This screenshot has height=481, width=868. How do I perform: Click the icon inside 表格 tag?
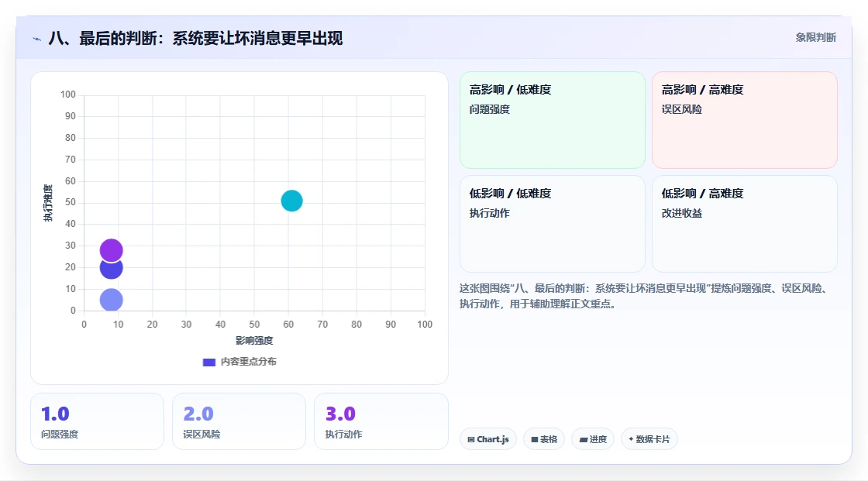[534, 439]
